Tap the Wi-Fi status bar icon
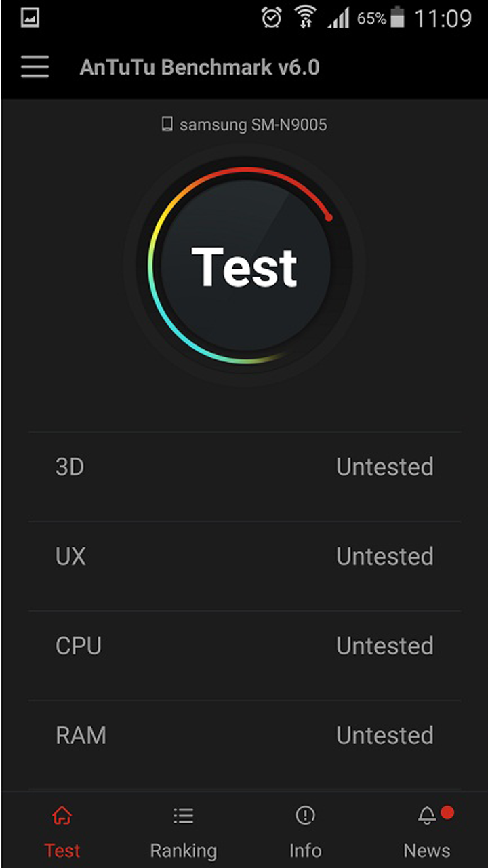This screenshot has height=868, width=488. pyautogui.click(x=306, y=18)
